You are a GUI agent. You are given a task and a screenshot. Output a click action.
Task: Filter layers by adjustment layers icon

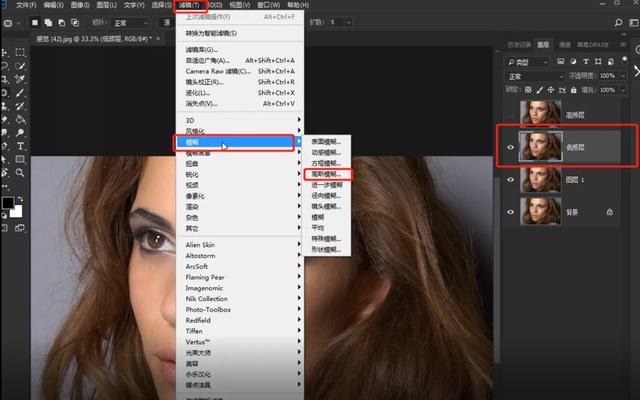(573, 61)
